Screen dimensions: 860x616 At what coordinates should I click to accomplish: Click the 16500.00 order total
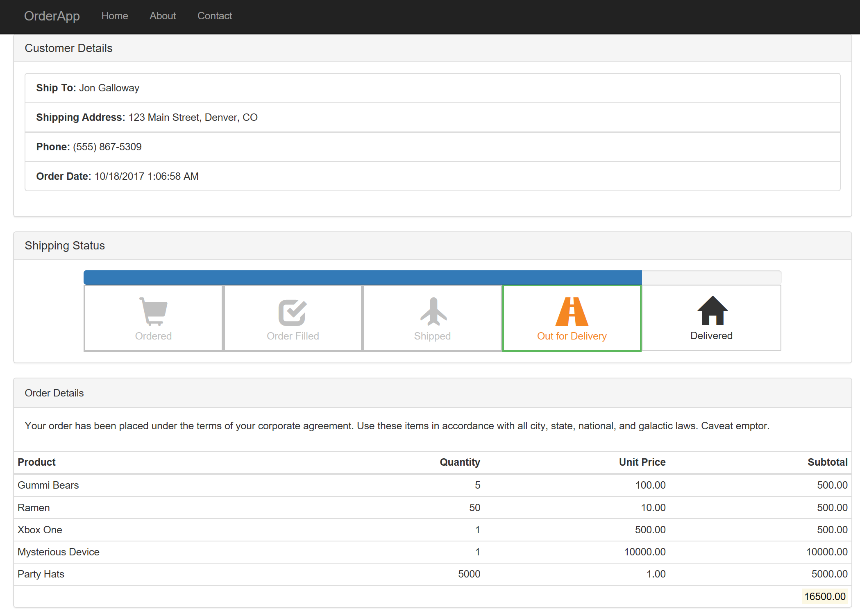pos(824,596)
